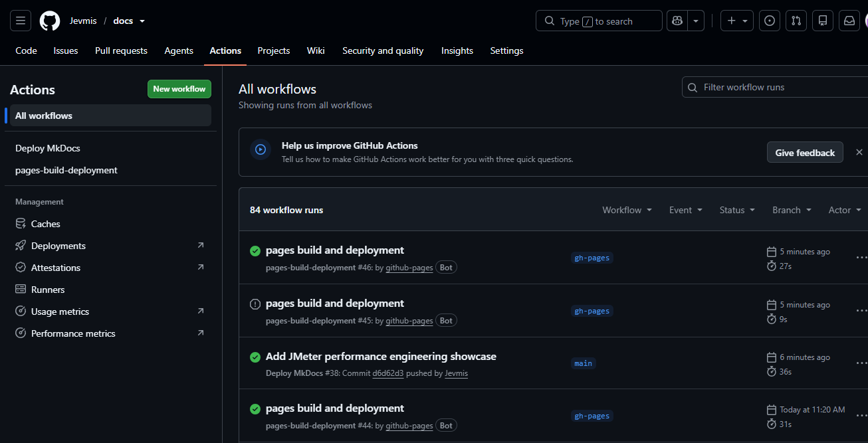This screenshot has width=868, height=443.
Task: Switch to Security and quality tab
Action: (x=383, y=50)
